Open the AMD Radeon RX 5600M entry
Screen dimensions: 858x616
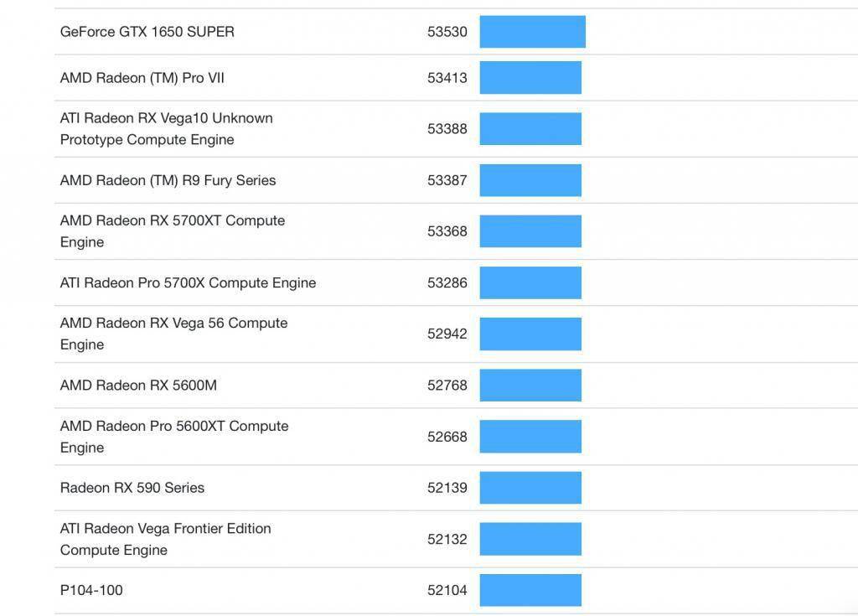[x=138, y=386]
